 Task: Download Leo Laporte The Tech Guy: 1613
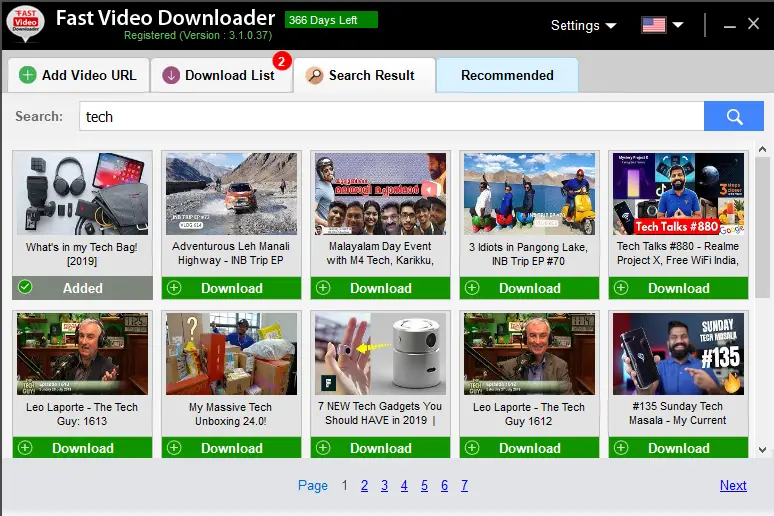click(82, 448)
